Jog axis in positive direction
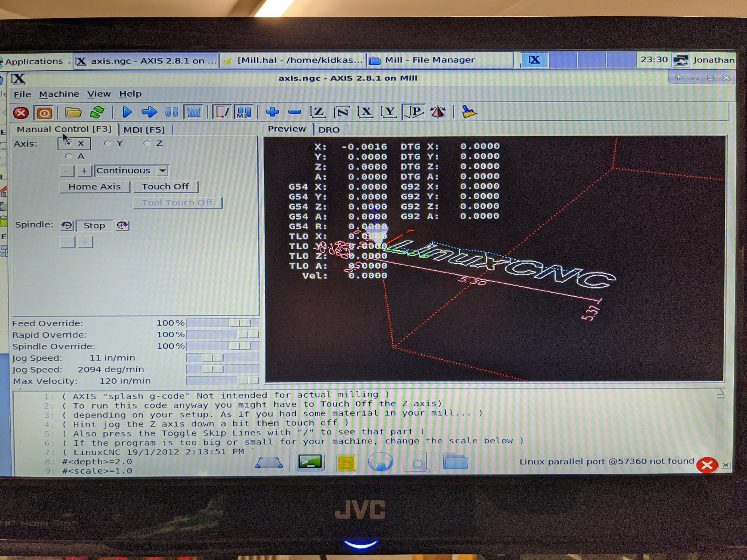The height and width of the screenshot is (560, 747). click(x=84, y=171)
